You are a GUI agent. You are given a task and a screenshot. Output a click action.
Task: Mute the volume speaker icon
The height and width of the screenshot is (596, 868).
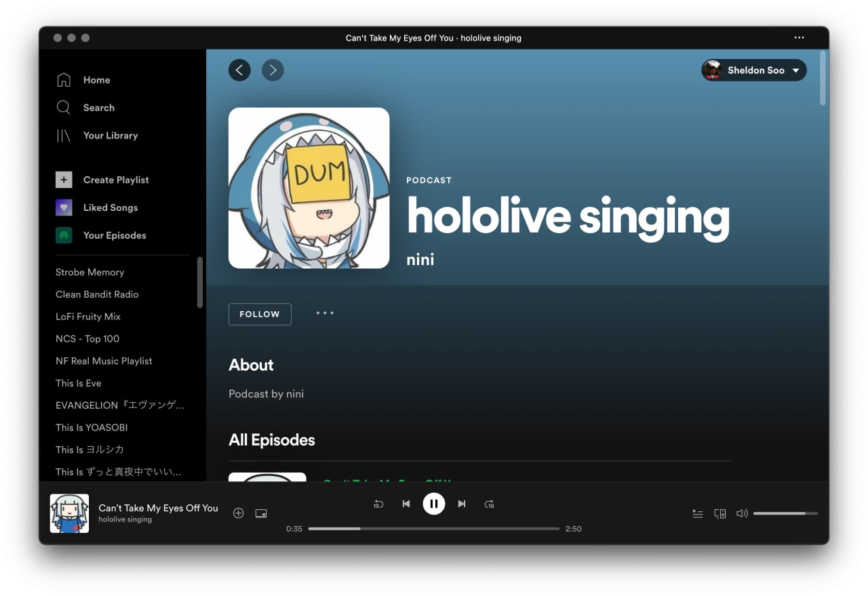click(x=742, y=514)
